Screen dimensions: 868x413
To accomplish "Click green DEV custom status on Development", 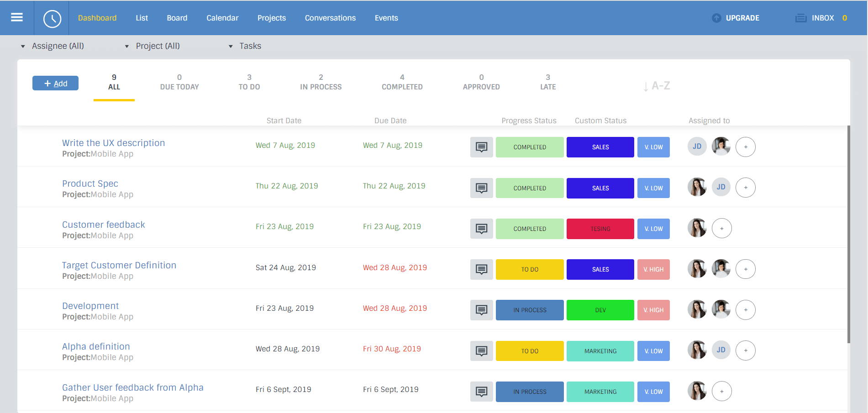I will [600, 310].
